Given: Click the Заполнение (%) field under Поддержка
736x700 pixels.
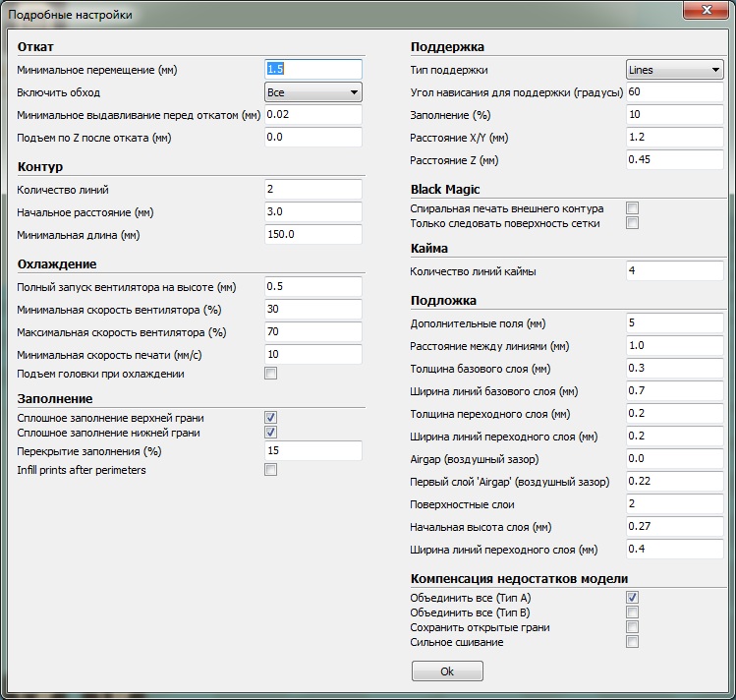Looking at the screenshot, I should [674, 115].
